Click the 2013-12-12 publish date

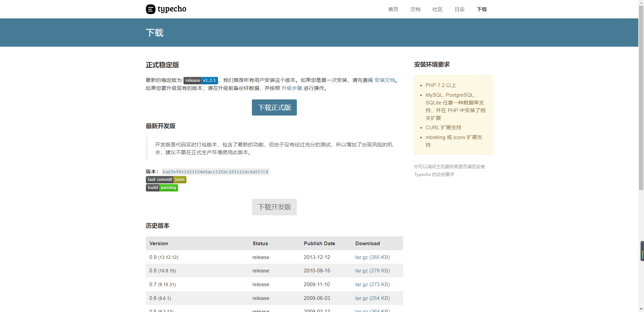pos(317,257)
